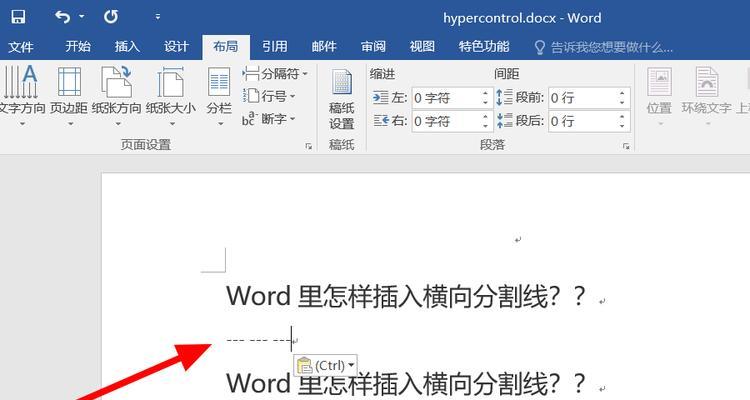This screenshot has width=750, height=400.
Task: Decrease 段后 spacing with down arrow
Action: (622, 126)
